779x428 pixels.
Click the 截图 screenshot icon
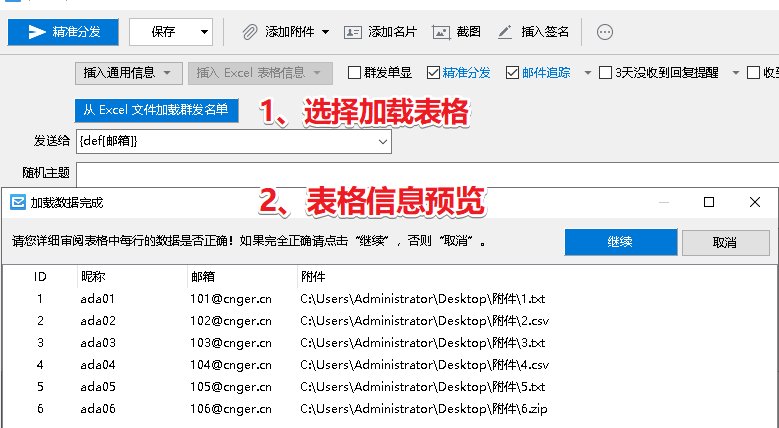pyautogui.click(x=441, y=32)
